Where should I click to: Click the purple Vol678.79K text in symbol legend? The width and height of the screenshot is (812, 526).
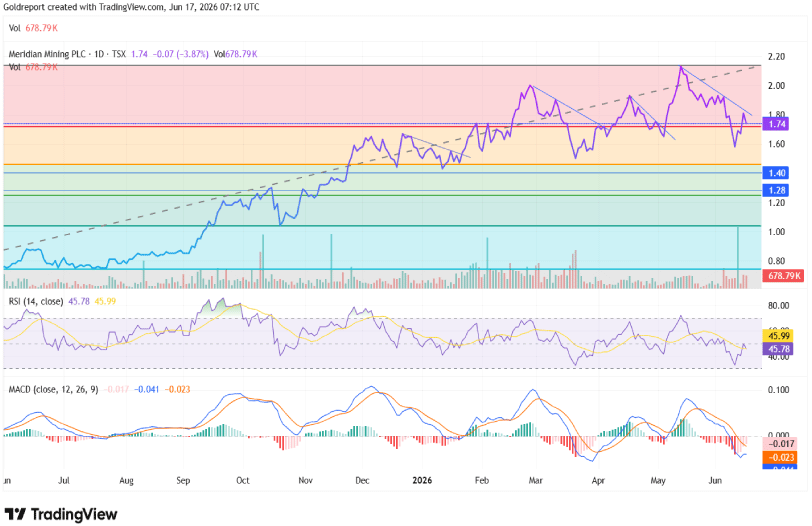[236, 54]
